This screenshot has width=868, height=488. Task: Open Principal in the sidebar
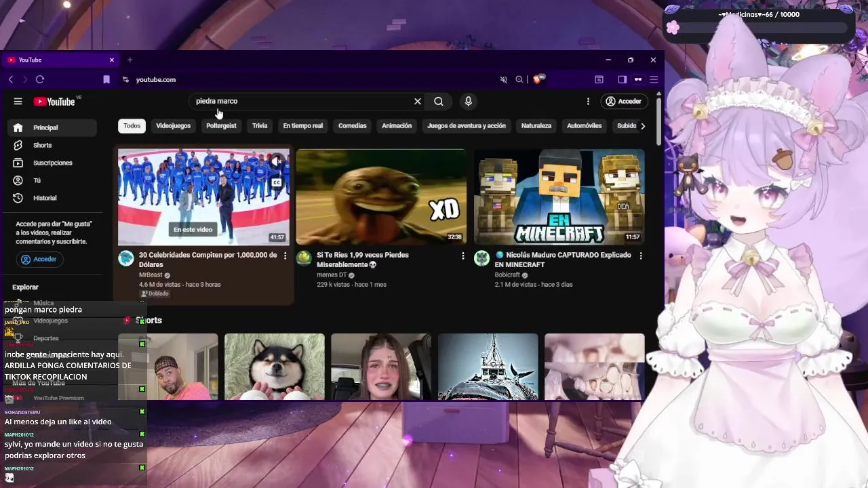coord(53,127)
